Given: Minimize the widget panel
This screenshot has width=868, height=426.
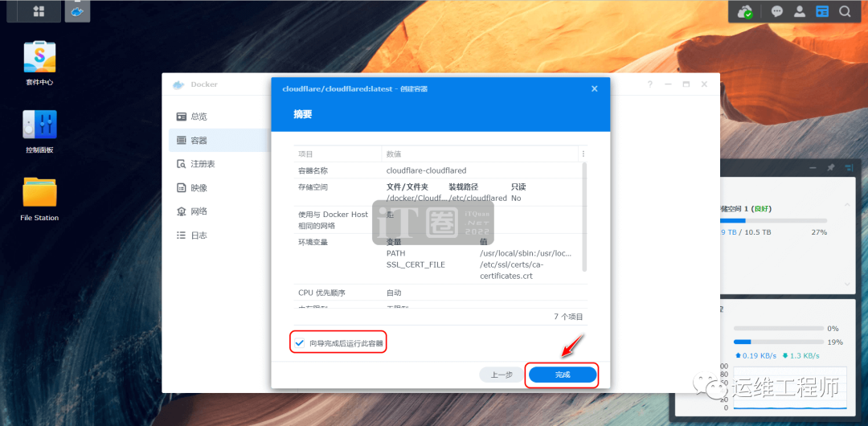Looking at the screenshot, I should (813, 167).
